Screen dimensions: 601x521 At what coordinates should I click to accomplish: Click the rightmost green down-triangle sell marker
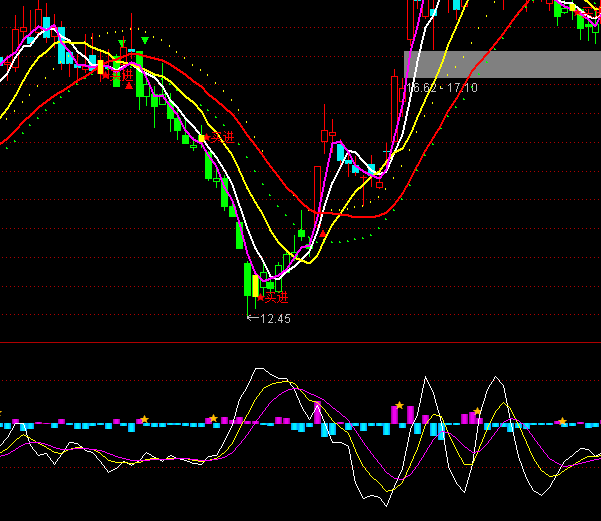coord(145,41)
